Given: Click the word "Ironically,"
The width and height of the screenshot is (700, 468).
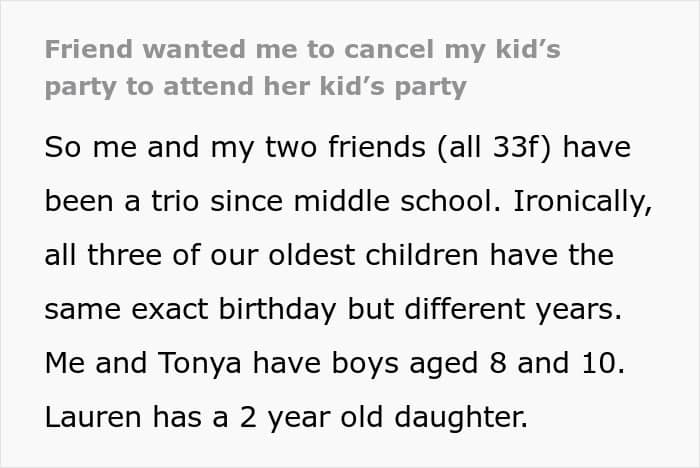Looking at the screenshot, I should click(583, 202).
